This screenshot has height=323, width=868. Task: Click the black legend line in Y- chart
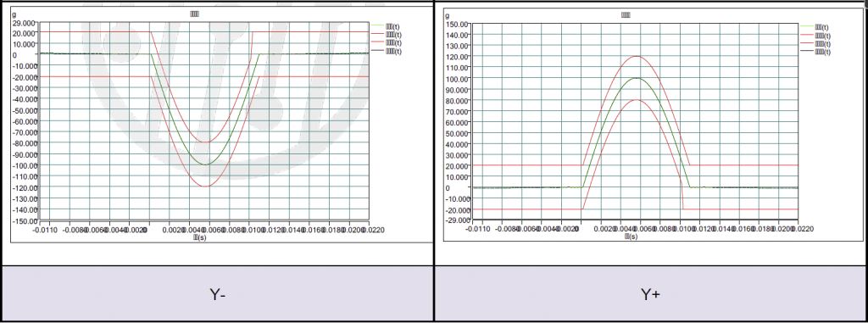[377, 51]
